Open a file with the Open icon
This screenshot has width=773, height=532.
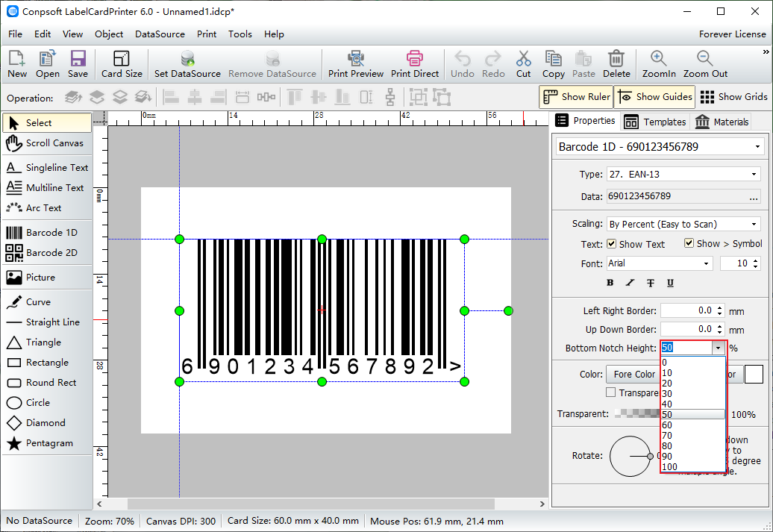tap(47, 64)
